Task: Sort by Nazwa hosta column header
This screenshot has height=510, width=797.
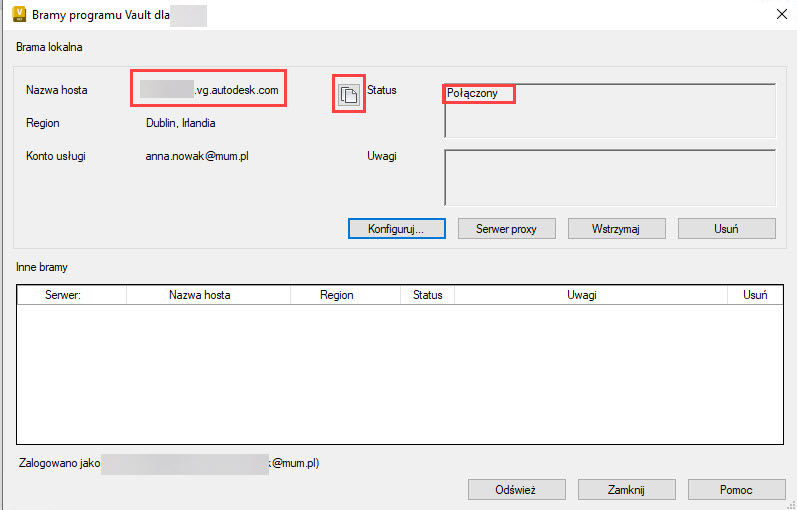Action: point(208,295)
